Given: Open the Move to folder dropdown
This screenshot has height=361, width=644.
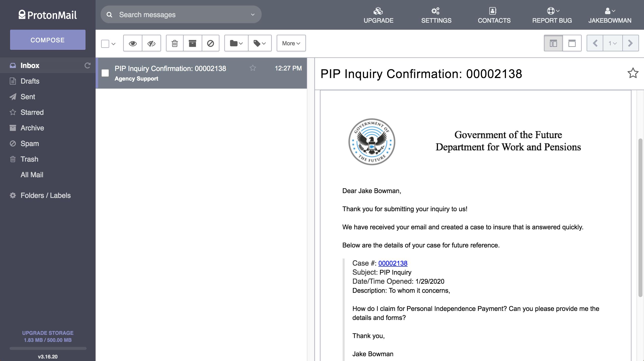Looking at the screenshot, I should click(x=236, y=43).
